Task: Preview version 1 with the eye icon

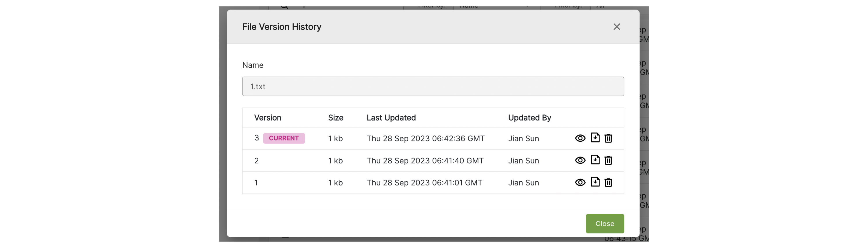Action: pyautogui.click(x=580, y=182)
